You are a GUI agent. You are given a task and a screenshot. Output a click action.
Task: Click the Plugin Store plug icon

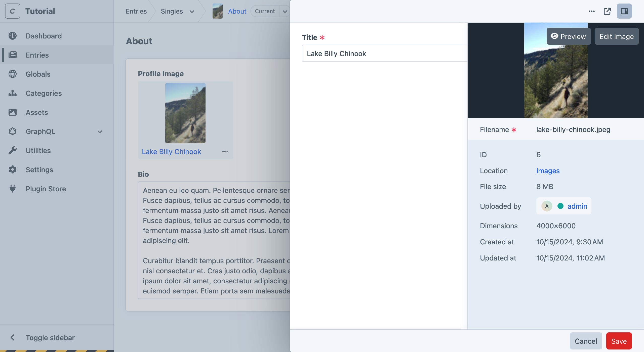tap(13, 189)
